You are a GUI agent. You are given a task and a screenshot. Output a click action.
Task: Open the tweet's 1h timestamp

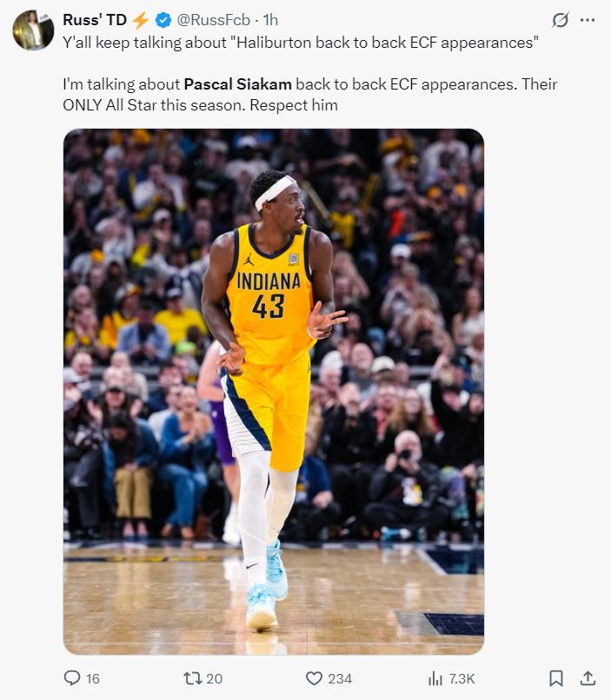(270, 20)
